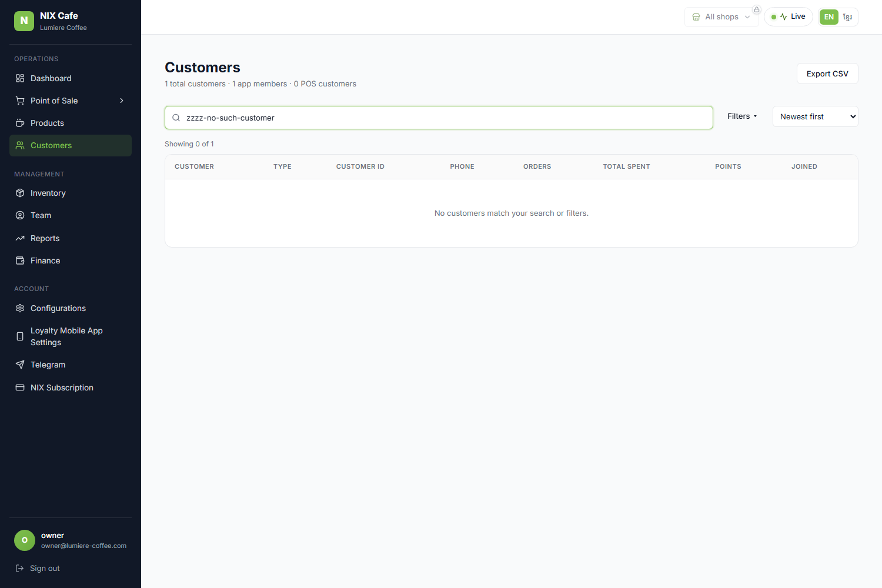Click owner@lumiere-coffee.com email text
This screenshot has width=882, height=588.
83,546
